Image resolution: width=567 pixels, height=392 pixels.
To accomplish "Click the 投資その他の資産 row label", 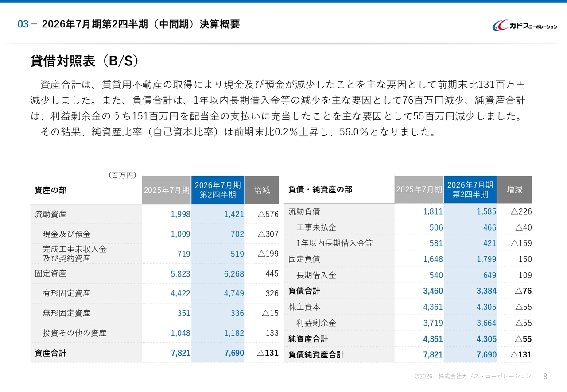I will 74,333.
